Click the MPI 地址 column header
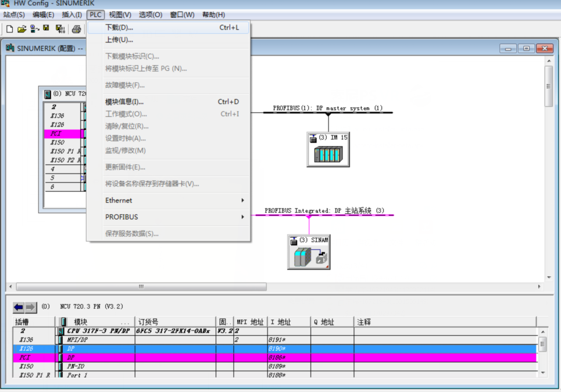 click(x=251, y=322)
